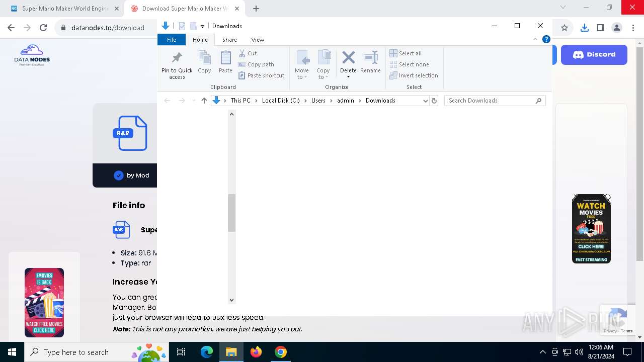Open the File tab in Explorer
Image resolution: width=644 pixels, height=362 pixels.
172,40
